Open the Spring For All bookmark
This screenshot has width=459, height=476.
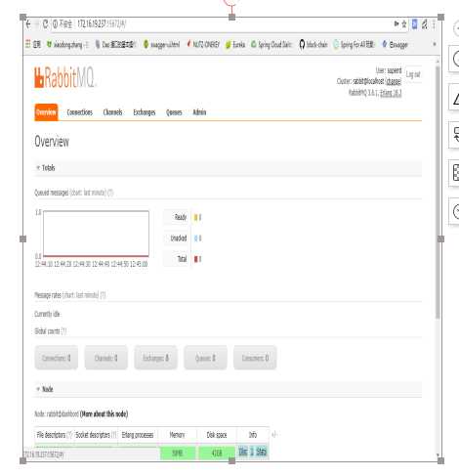354,44
